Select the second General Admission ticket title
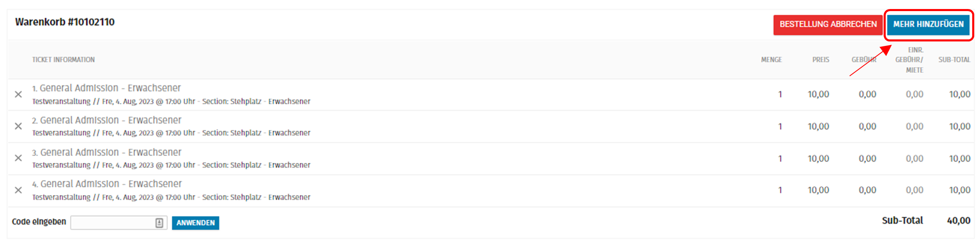This screenshot has height=247, width=980. pos(110,120)
